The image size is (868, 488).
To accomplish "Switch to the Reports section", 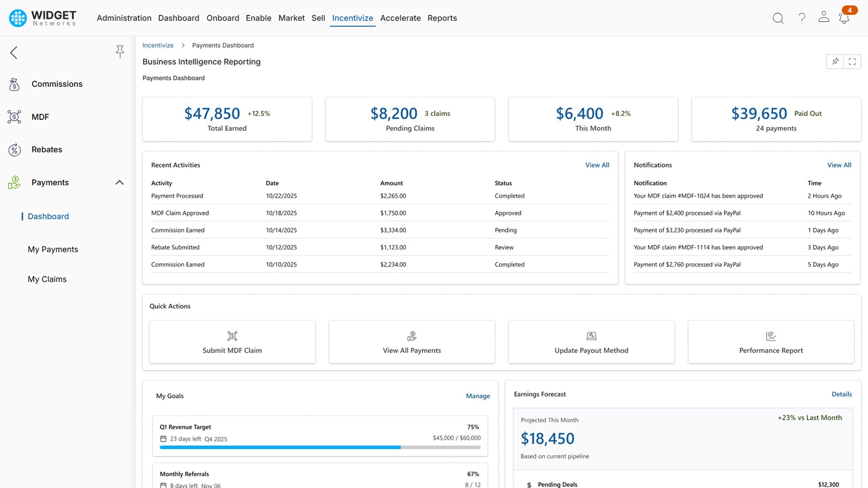I will pyautogui.click(x=442, y=18).
